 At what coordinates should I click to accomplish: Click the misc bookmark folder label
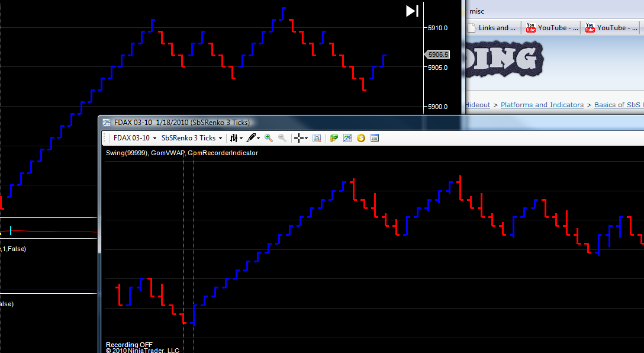(477, 11)
